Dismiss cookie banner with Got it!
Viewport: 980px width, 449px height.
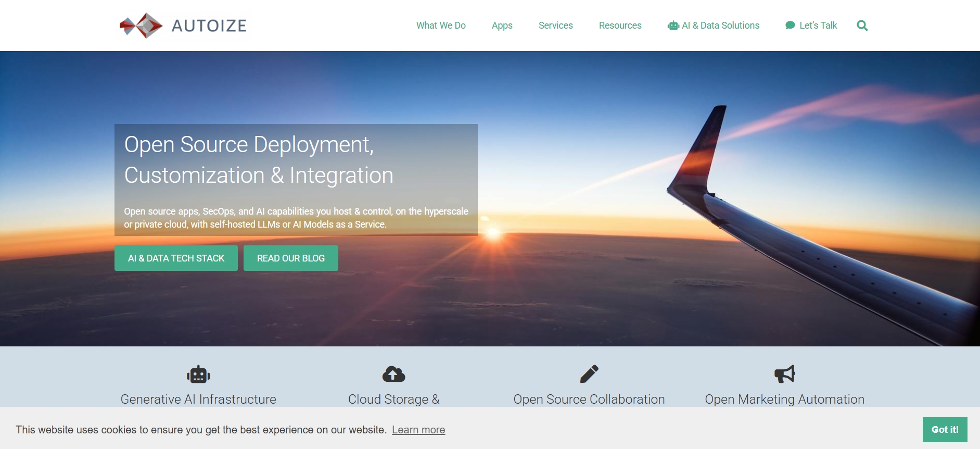tap(945, 430)
